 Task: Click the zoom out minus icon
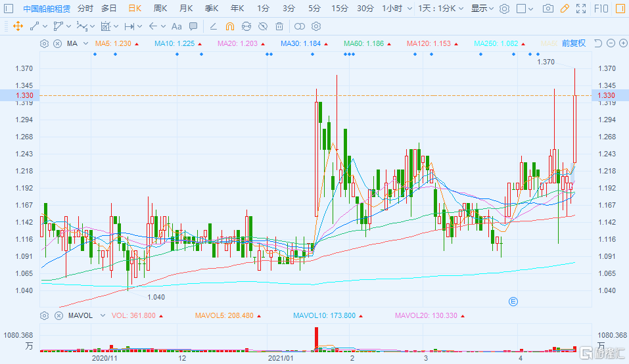pyautogui.click(x=611, y=43)
